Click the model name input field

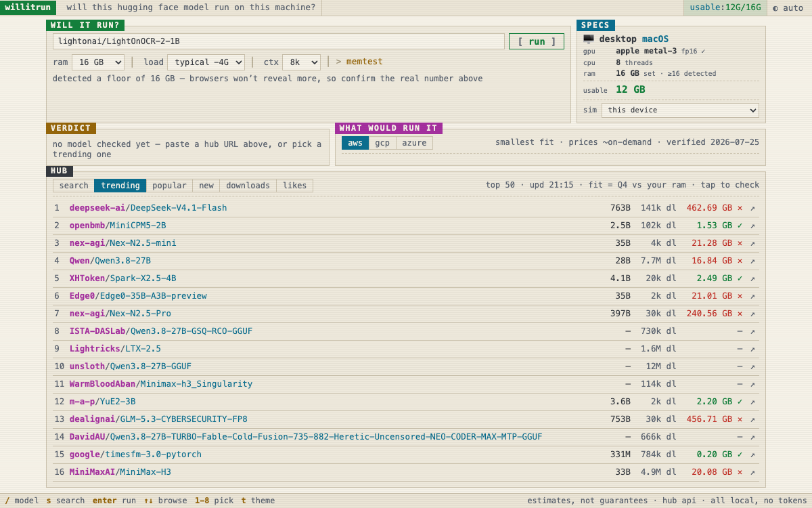[279, 41]
